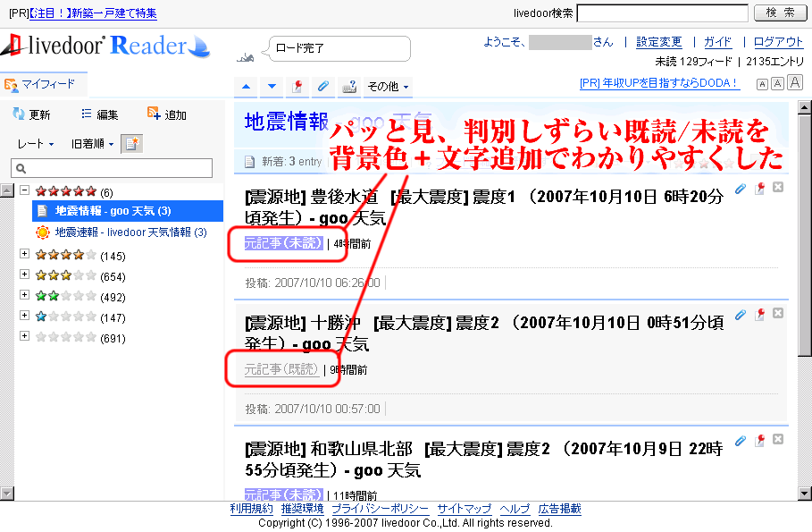The height and width of the screenshot is (532, 812).
Task: Open プライバシーポリシー footer link
Action: click(x=381, y=509)
